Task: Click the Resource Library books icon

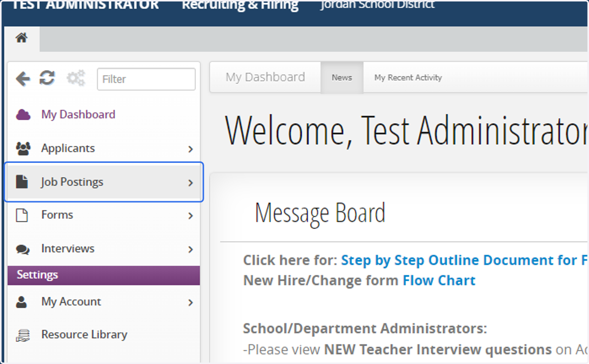Action: click(23, 335)
